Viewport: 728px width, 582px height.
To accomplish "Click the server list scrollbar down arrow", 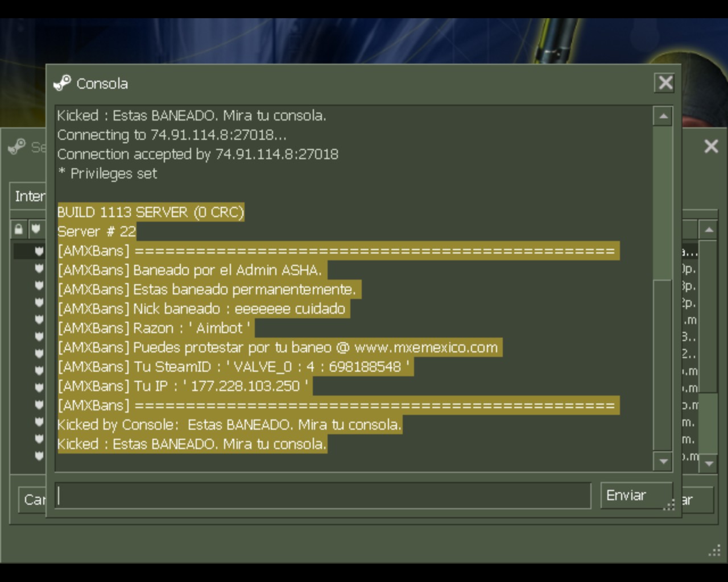I will point(709,463).
